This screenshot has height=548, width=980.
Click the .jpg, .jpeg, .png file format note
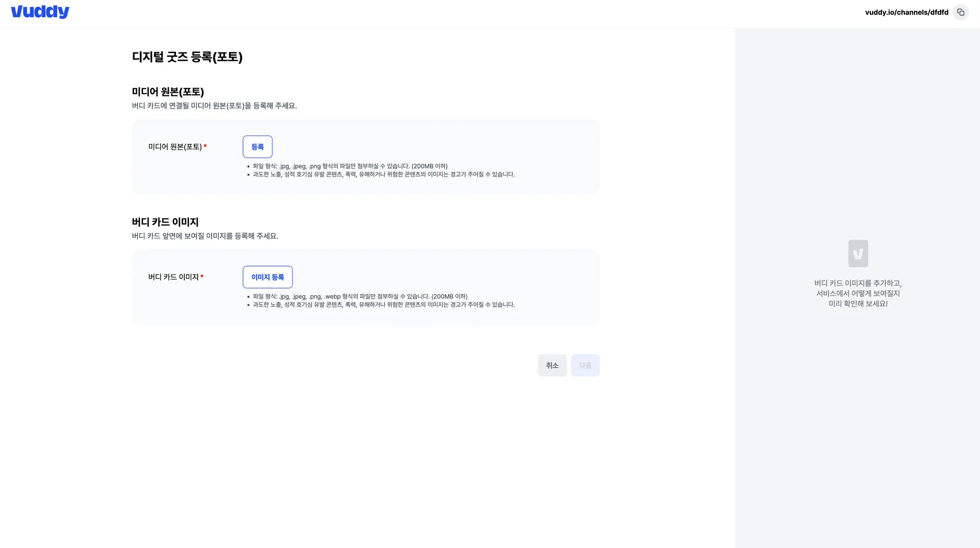point(350,167)
